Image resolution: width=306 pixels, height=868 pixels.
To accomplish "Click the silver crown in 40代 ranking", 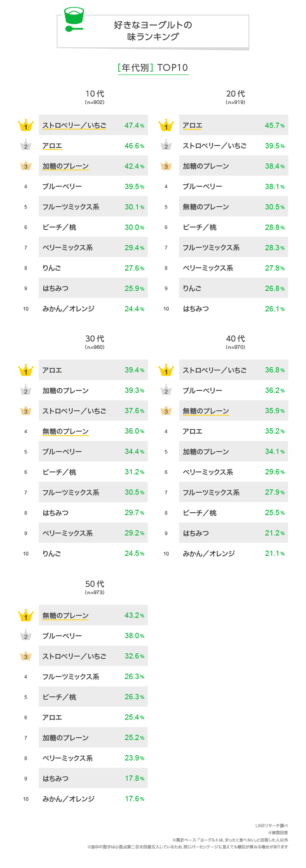I will click(166, 390).
